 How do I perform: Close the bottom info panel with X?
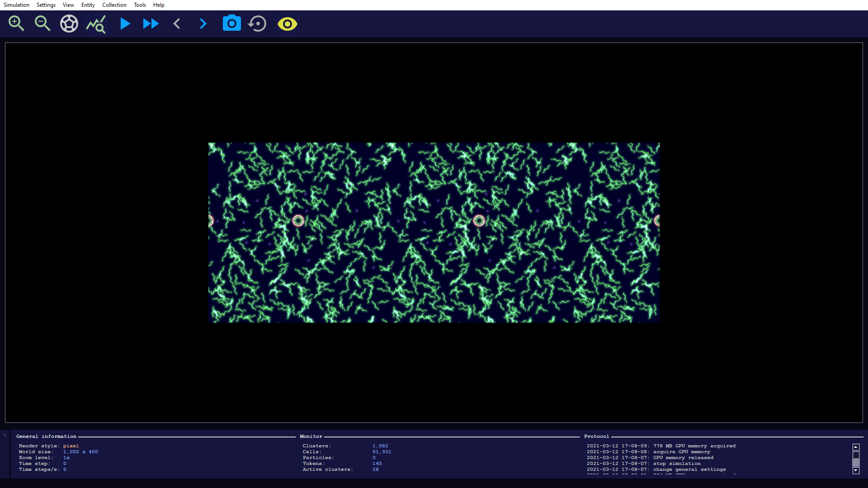tap(5, 435)
